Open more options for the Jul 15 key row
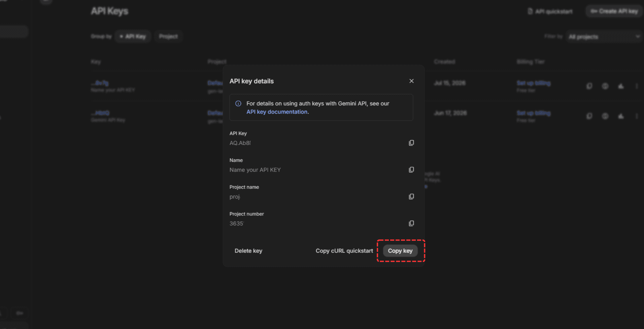This screenshot has width=644, height=329. pos(637,86)
